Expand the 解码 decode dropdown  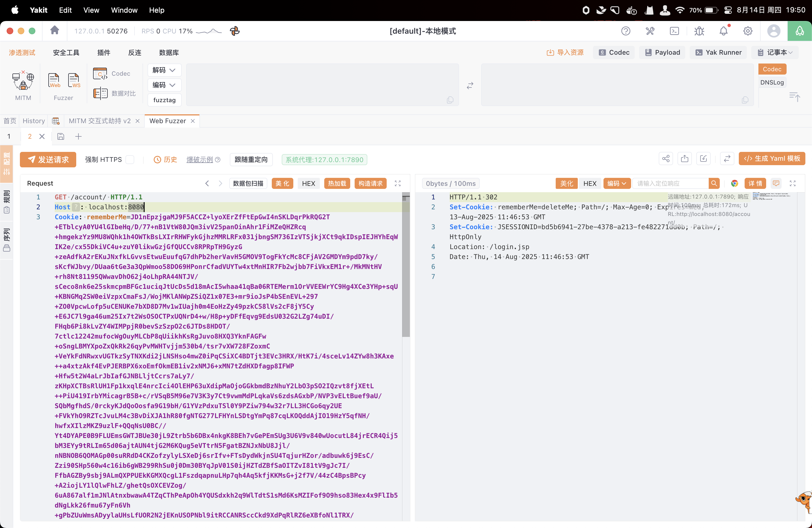click(164, 70)
